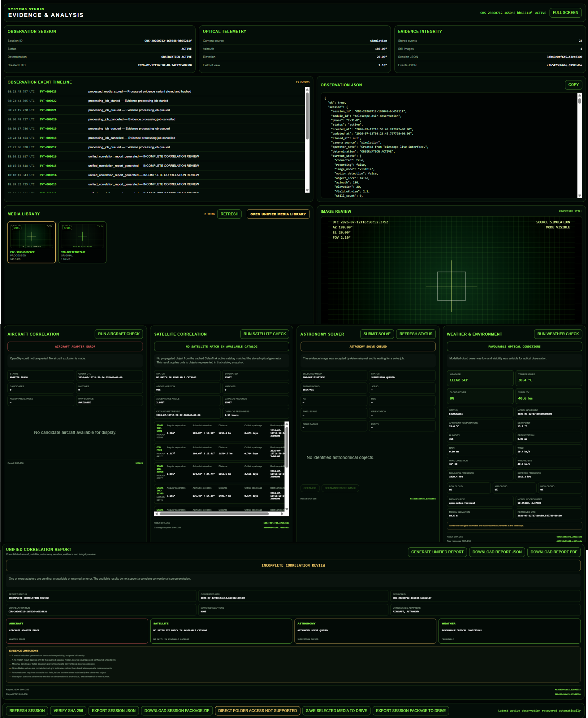Image resolution: width=588 pixels, height=718 pixels.
Task: Download the report PDF
Action: (553, 552)
